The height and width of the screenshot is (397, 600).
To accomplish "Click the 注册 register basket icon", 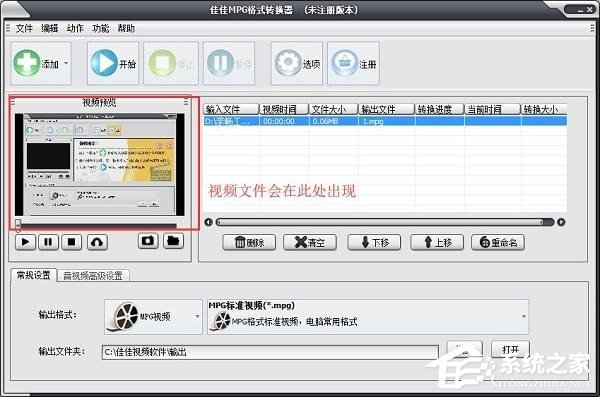I will pos(344,63).
